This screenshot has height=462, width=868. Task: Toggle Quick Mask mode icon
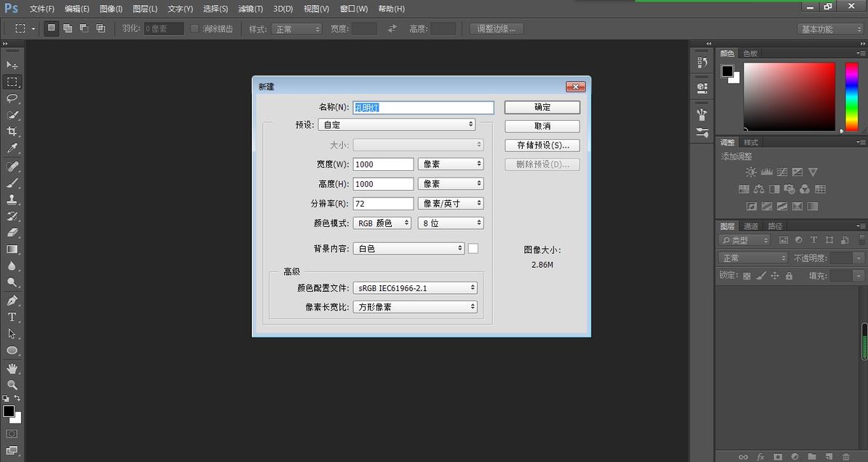12,434
